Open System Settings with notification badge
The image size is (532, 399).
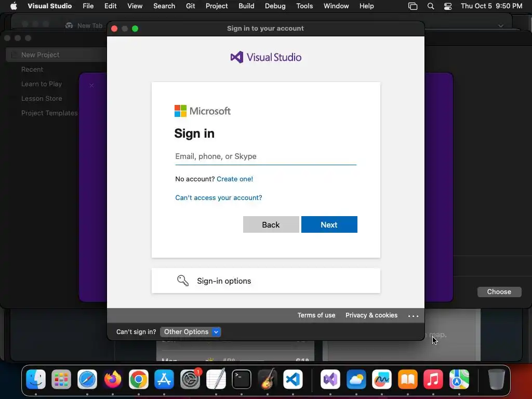point(190,379)
